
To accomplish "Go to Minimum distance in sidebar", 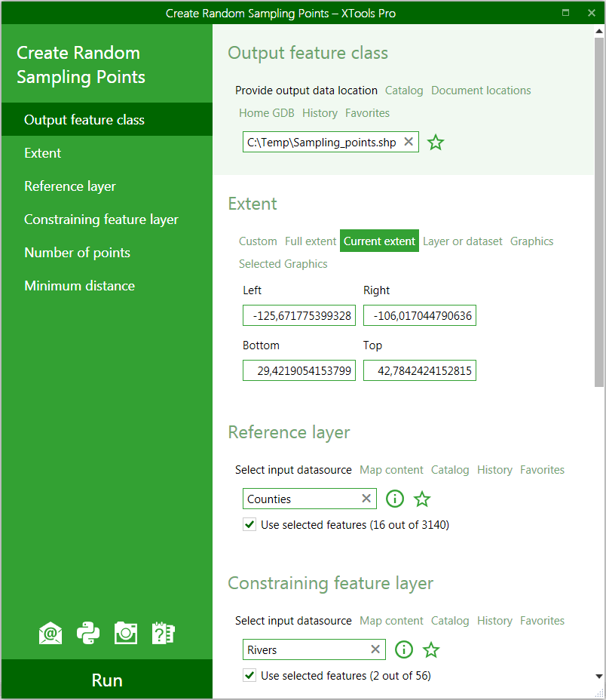I will tap(107, 286).
